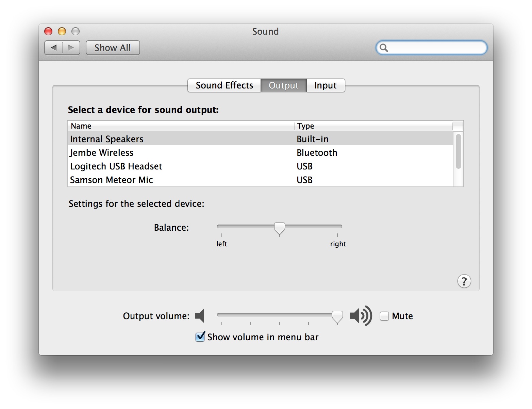The image size is (532, 409).
Task: Select the Output tab
Action: coord(284,85)
